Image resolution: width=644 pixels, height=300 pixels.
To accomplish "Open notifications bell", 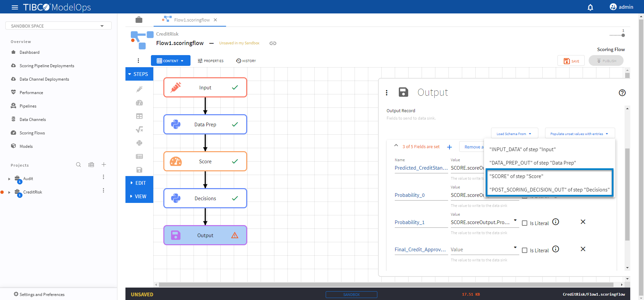I will (x=590, y=7).
